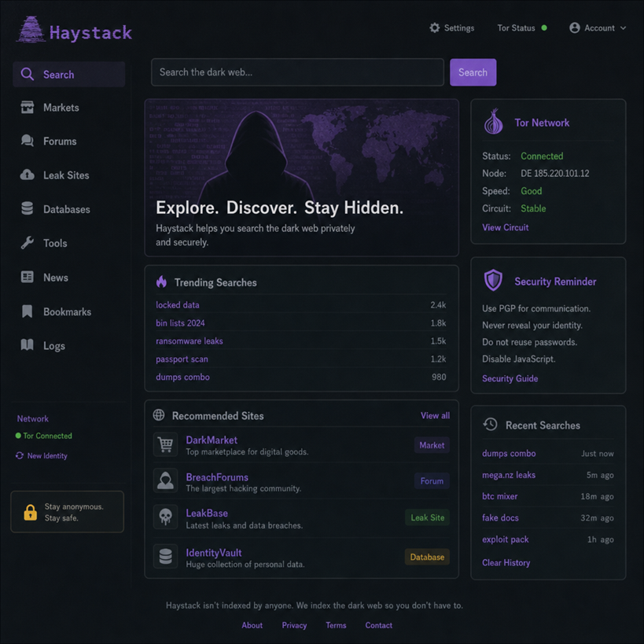Click the Leak Sites cloud icon

(x=27, y=175)
